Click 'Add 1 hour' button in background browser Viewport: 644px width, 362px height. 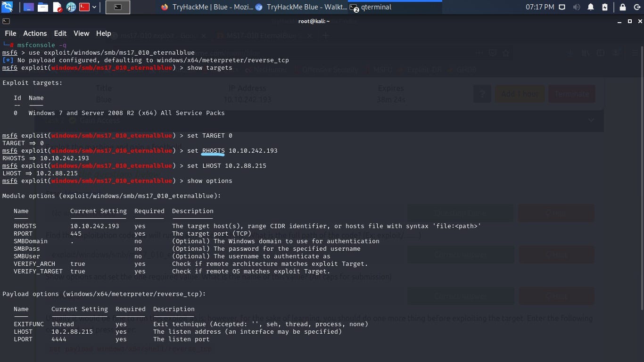(x=520, y=94)
